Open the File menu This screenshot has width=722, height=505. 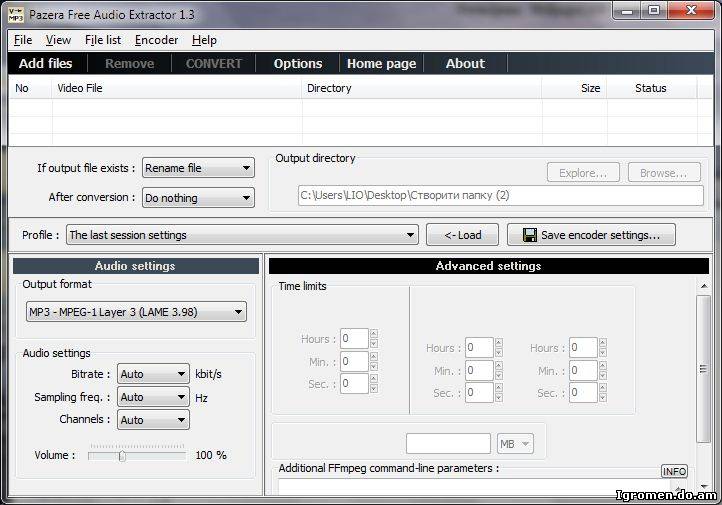pos(23,40)
